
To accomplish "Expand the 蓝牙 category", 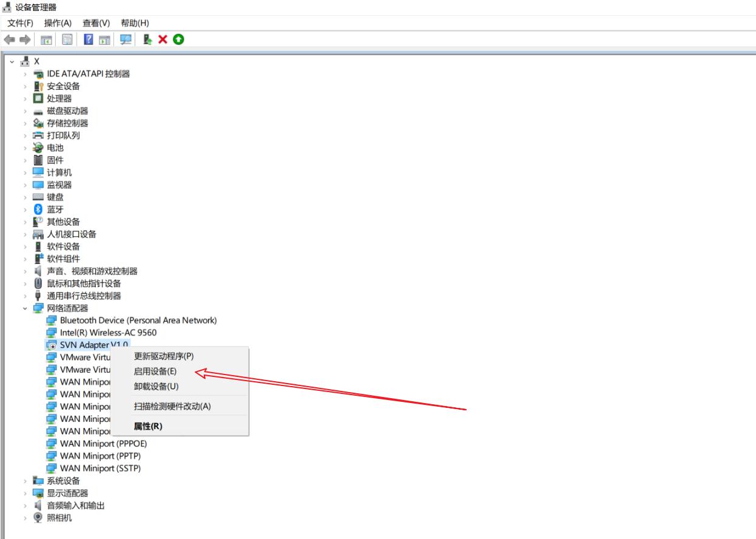I will 25,209.
